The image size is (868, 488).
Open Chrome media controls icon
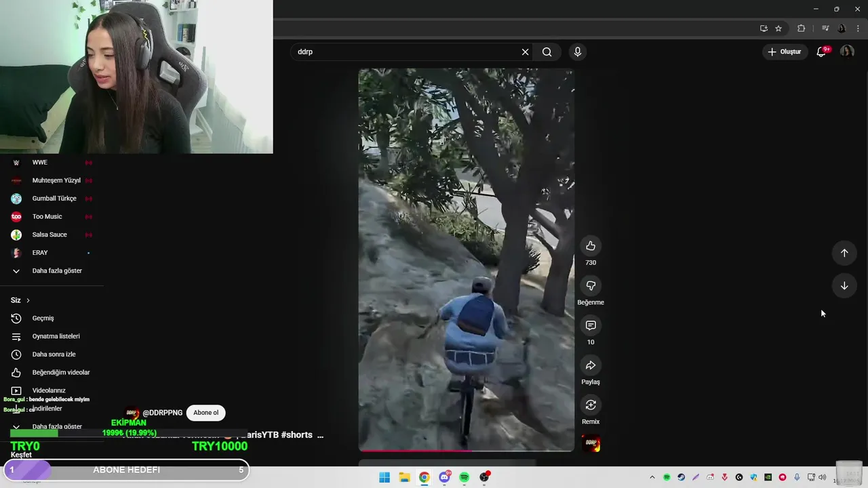tap(825, 28)
